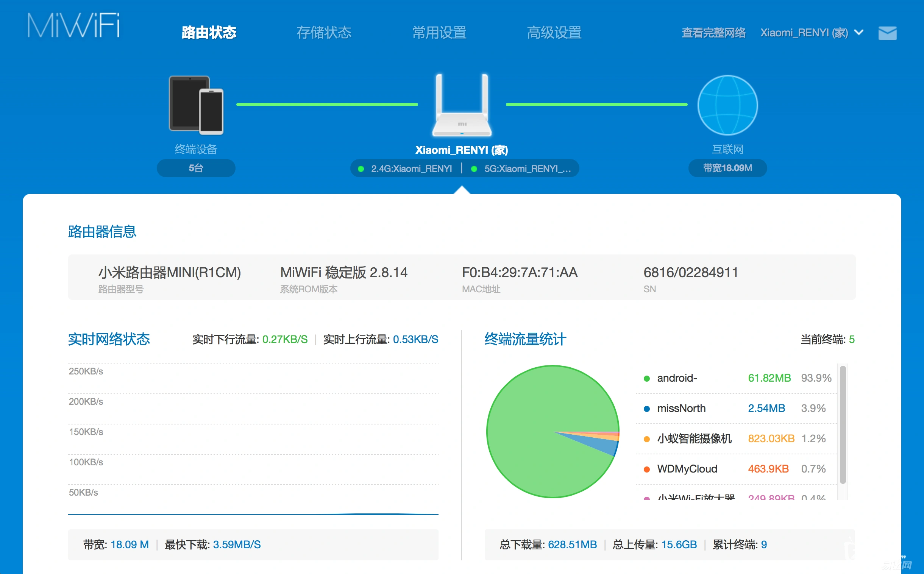This screenshot has width=924, height=574.
Task: Click the green dot beside android-
Action: [647, 379]
